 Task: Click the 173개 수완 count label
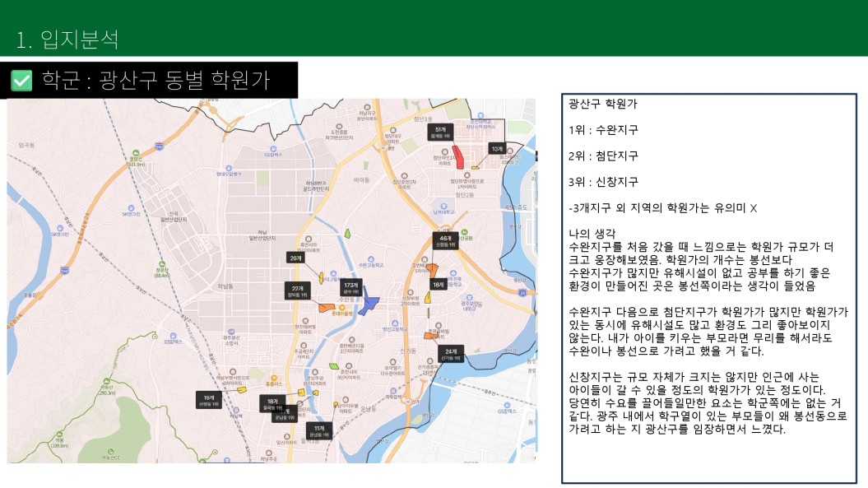[x=351, y=288]
